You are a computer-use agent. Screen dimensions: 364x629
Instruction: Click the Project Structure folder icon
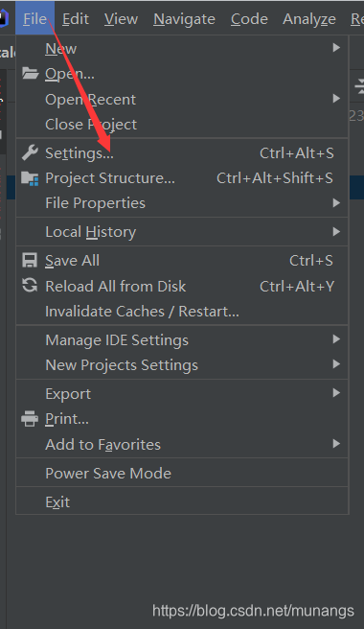pos(30,178)
